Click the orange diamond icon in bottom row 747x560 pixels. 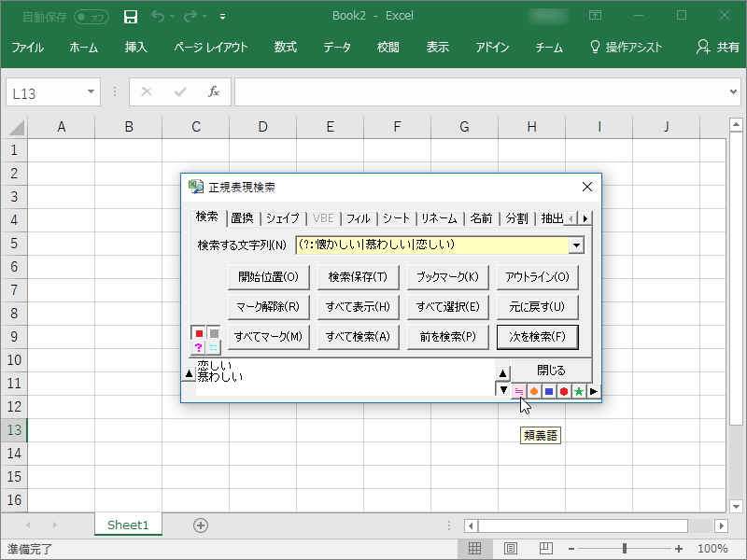pyautogui.click(x=531, y=390)
